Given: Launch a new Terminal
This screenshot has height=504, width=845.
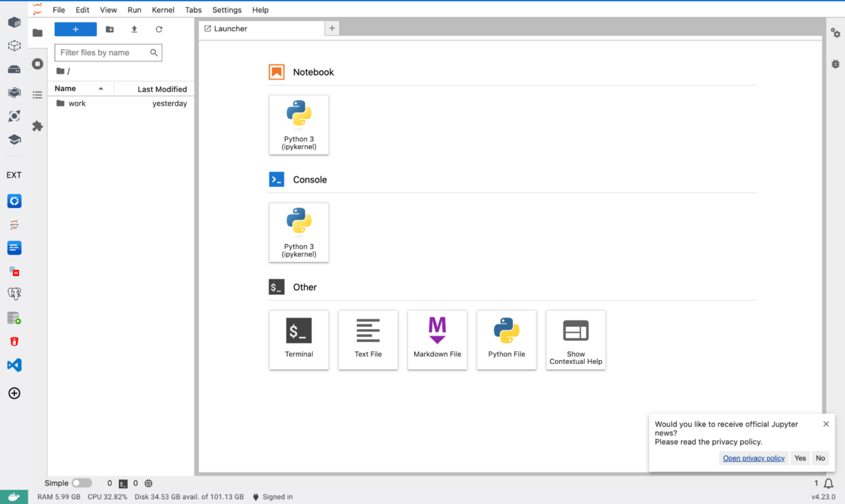Looking at the screenshot, I should click(299, 340).
